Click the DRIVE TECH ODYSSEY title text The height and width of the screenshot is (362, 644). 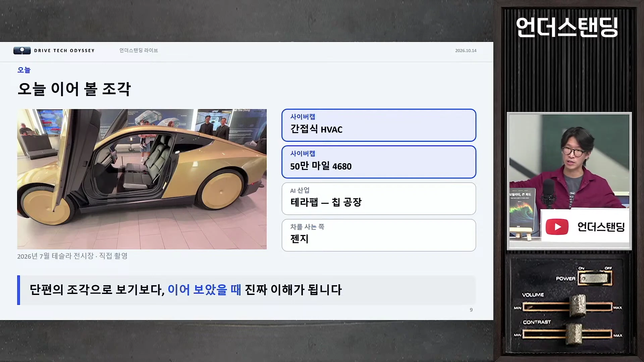click(x=64, y=51)
